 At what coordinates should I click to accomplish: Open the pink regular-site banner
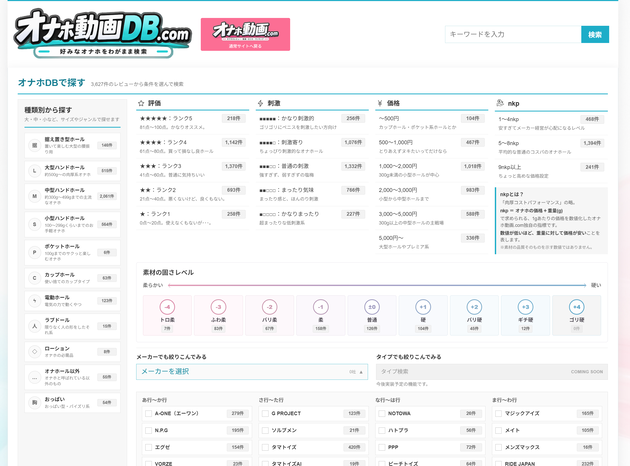[x=245, y=35]
